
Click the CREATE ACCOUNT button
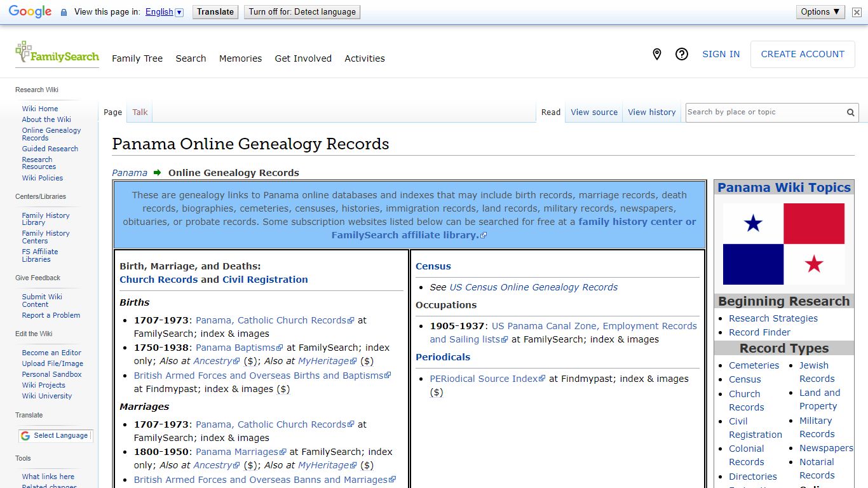[x=803, y=55]
